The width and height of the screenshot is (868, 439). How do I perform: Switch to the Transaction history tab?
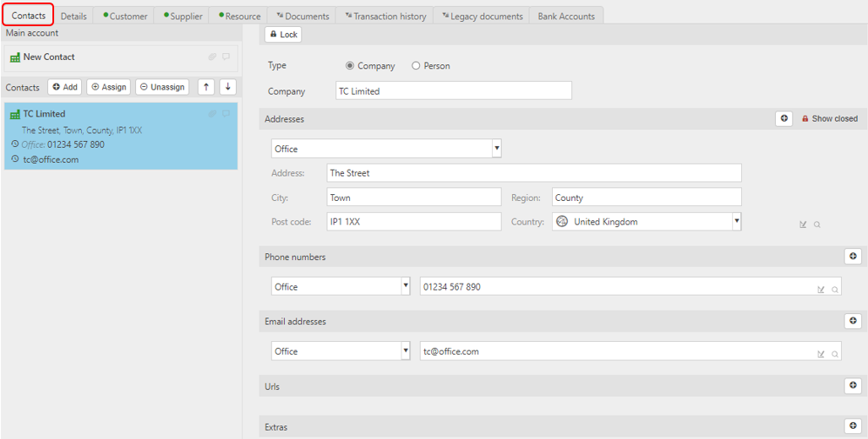(385, 16)
